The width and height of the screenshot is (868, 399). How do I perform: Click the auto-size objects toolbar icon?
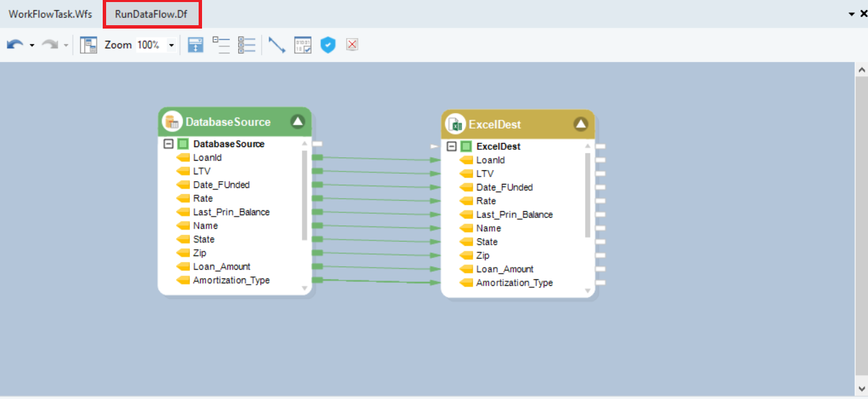point(196,45)
